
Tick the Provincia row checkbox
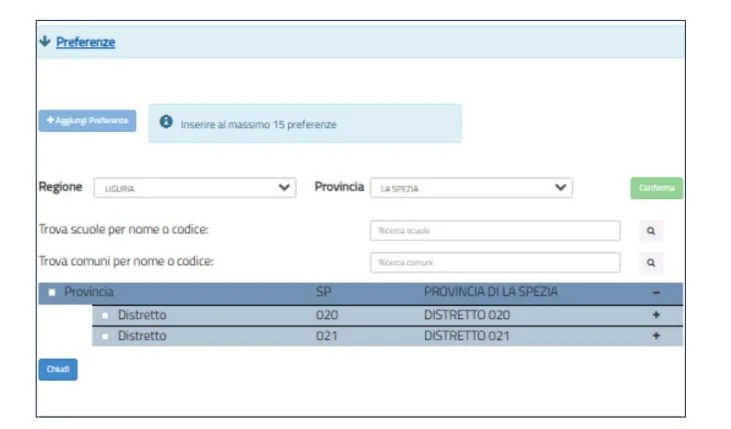52,293
